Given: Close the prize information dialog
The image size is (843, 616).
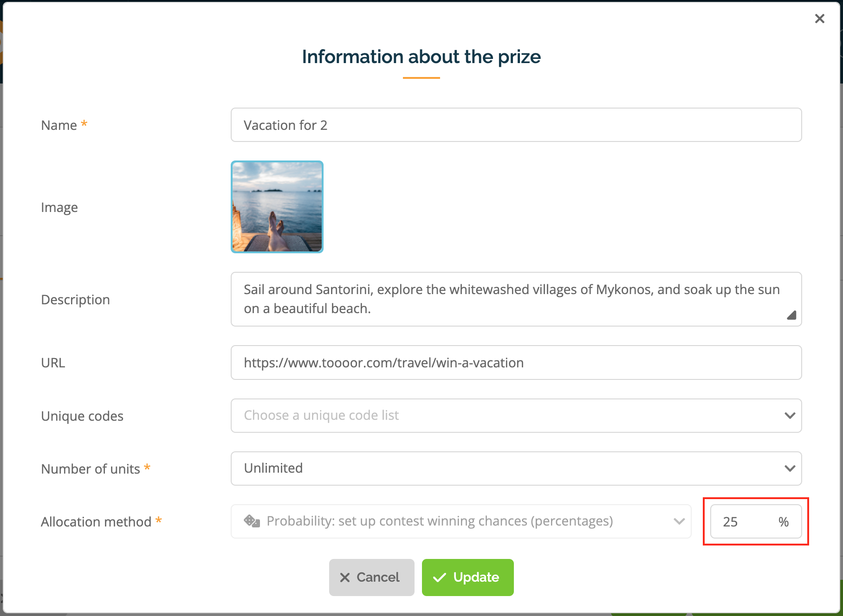Looking at the screenshot, I should [819, 19].
